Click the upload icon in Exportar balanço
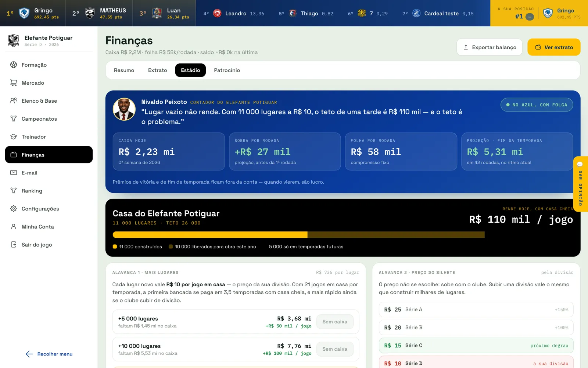The image size is (588, 368). [x=466, y=47]
